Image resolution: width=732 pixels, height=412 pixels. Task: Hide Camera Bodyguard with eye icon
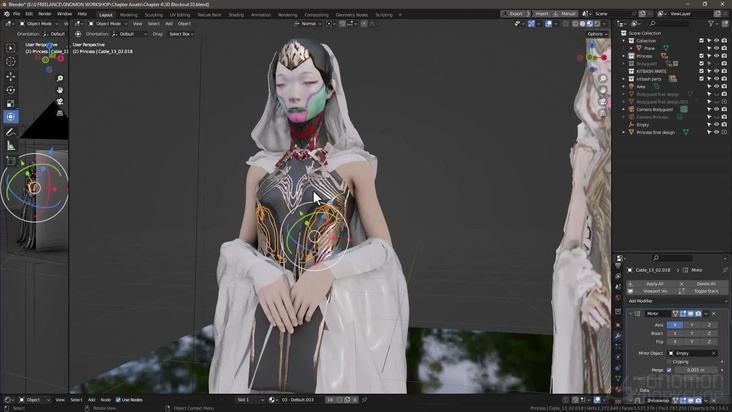pos(717,109)
